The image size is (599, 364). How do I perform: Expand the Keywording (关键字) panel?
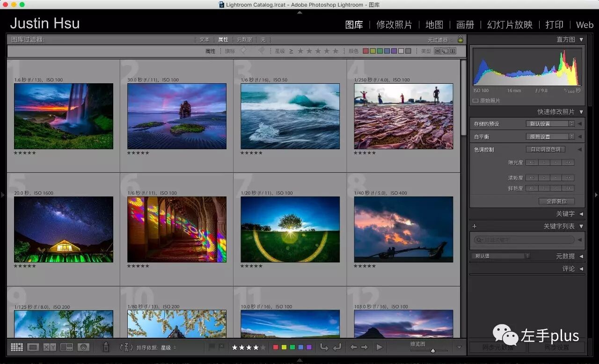point(581,214)
